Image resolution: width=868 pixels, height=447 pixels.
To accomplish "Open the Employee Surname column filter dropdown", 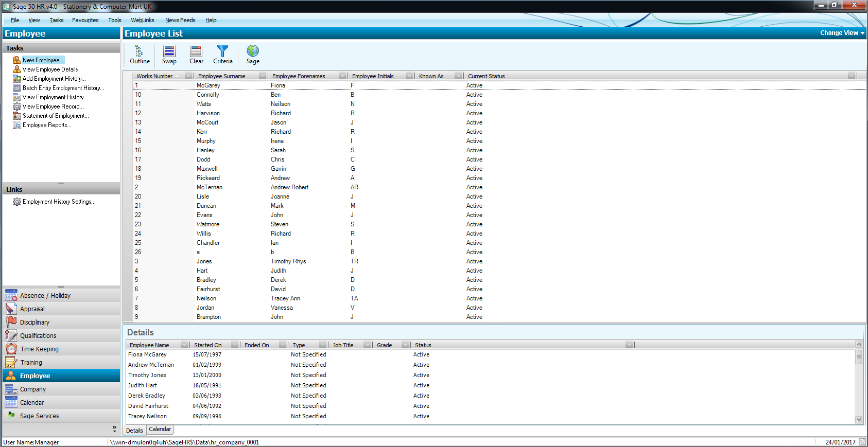I will [x=263, y=76].
